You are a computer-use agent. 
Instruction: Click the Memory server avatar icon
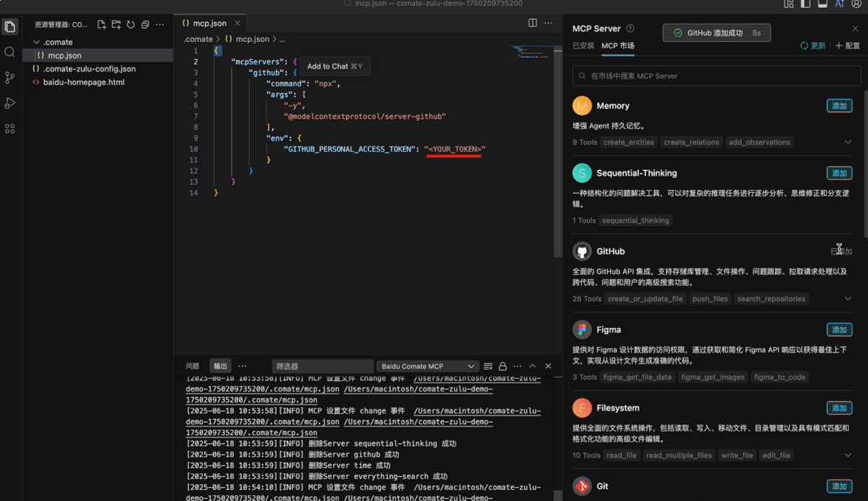click(582, 106)
